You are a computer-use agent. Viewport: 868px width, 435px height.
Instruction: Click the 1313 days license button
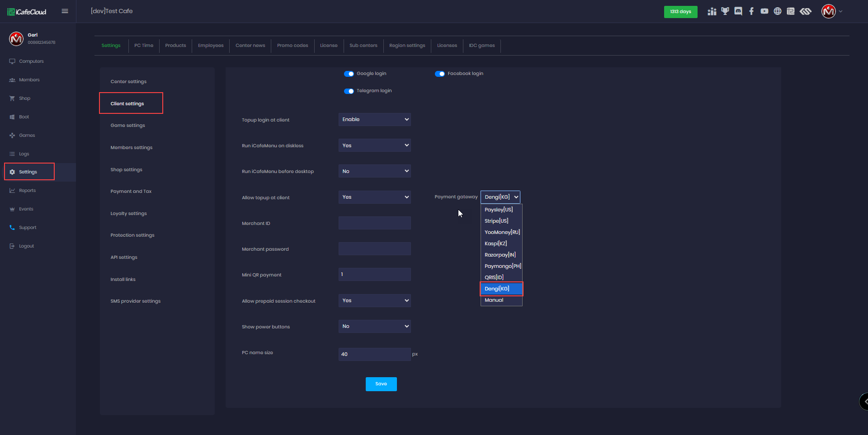(x=680, y=12)
